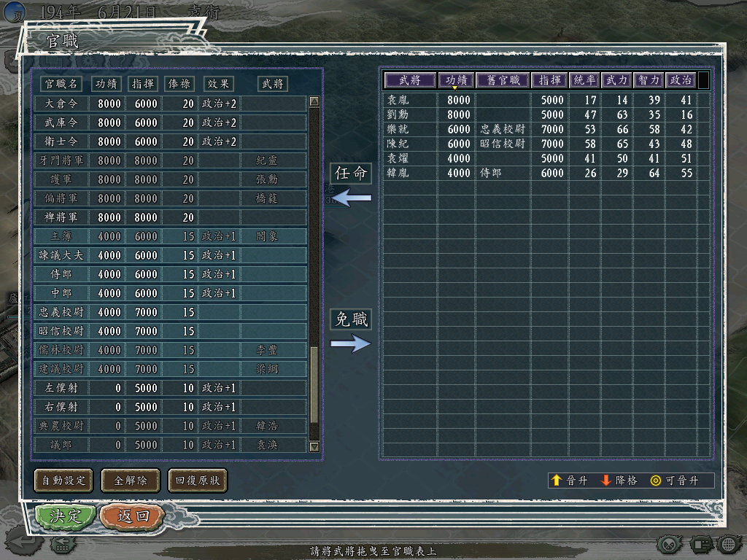Screen dimensions: 747x560
Task: Select the 建議校尉 rank row
Action: click(x=170, y=369)
